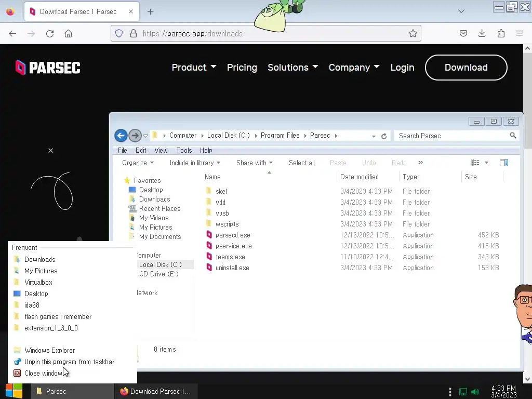This screenshot has width=532, height=399.
Task: Expand the Solutions navigation dropdown
Action: click(293, 68)
